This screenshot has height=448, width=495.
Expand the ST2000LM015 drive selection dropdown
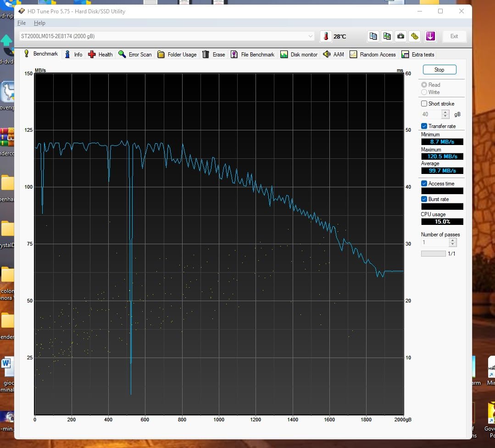(167, 36)
